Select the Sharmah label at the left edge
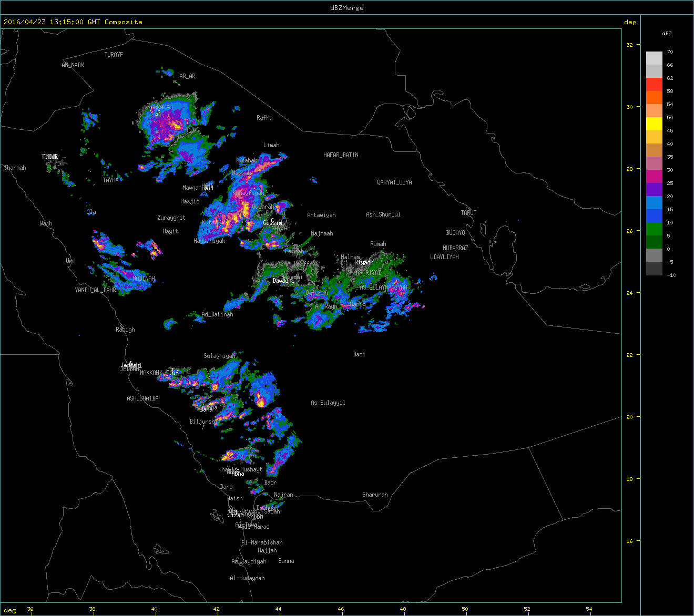Viewport: 694px width, 616px height. [14, 168]
